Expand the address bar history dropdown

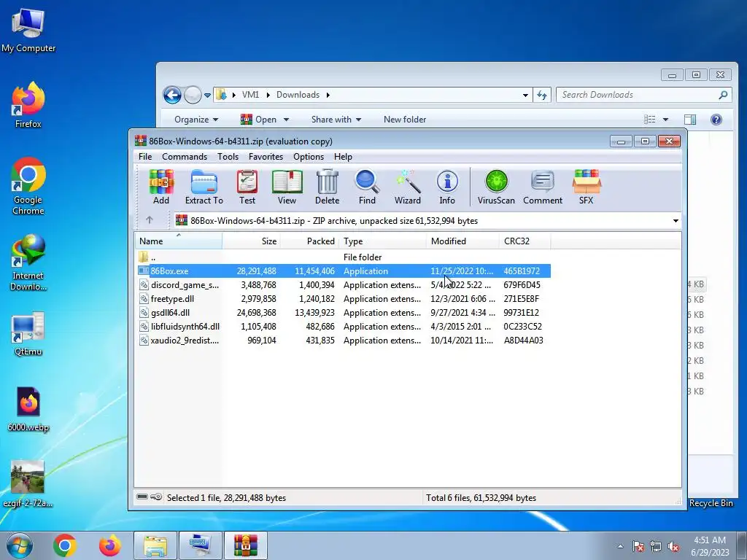525,96
